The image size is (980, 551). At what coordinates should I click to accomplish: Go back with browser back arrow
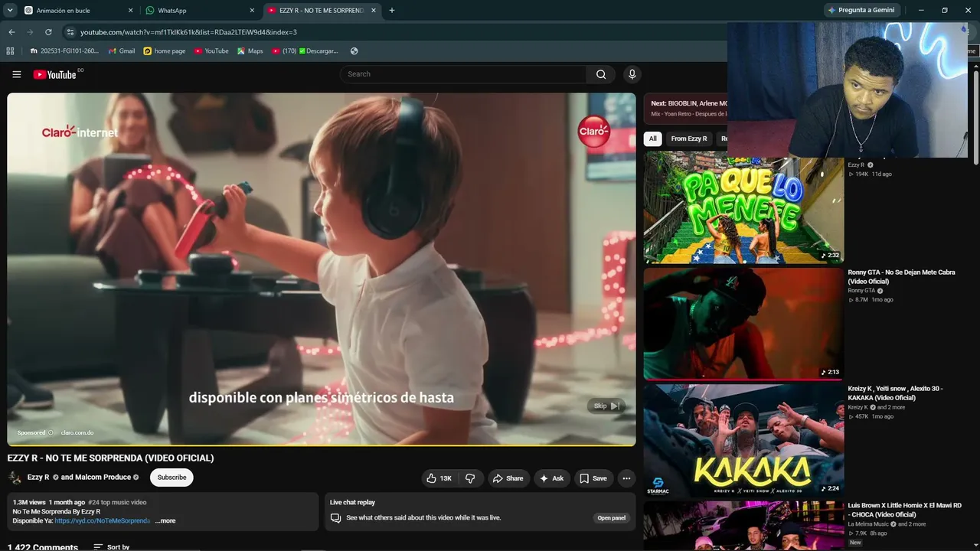click(11, 32)
